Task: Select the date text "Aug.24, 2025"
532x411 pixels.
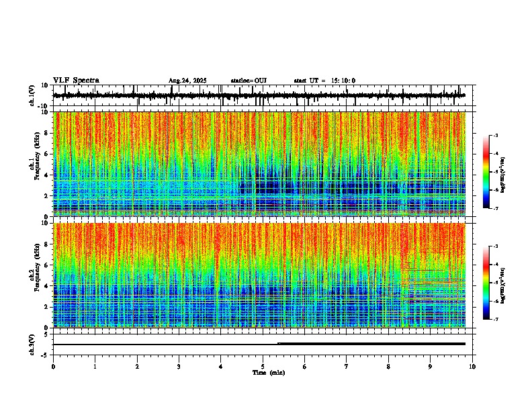Action: (x=187, y=81)
